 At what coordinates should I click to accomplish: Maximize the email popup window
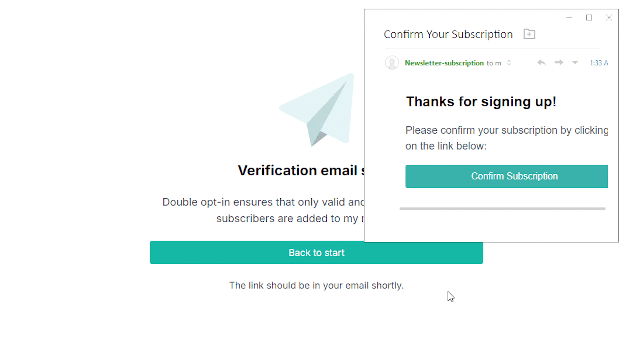(589, 17)
